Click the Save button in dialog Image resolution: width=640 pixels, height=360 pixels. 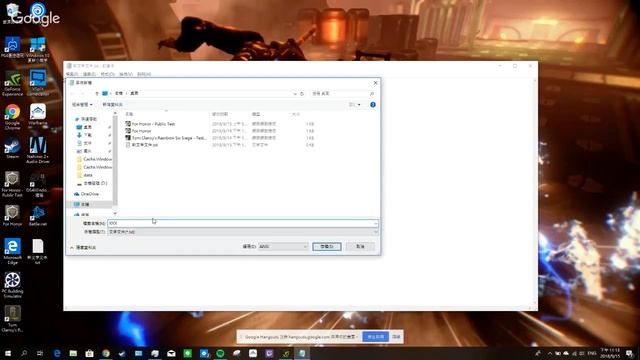[x=327, y=247]
